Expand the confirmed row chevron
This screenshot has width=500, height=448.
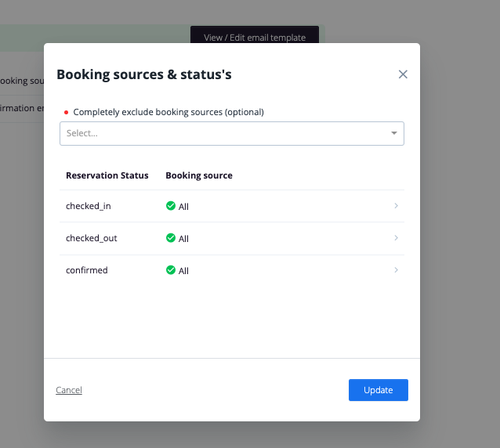396,270
